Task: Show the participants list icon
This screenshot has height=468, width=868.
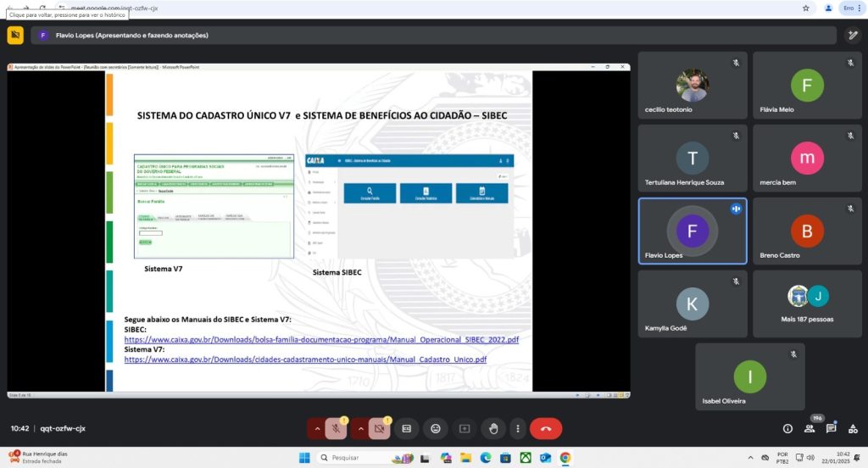Action: point(810,429)
